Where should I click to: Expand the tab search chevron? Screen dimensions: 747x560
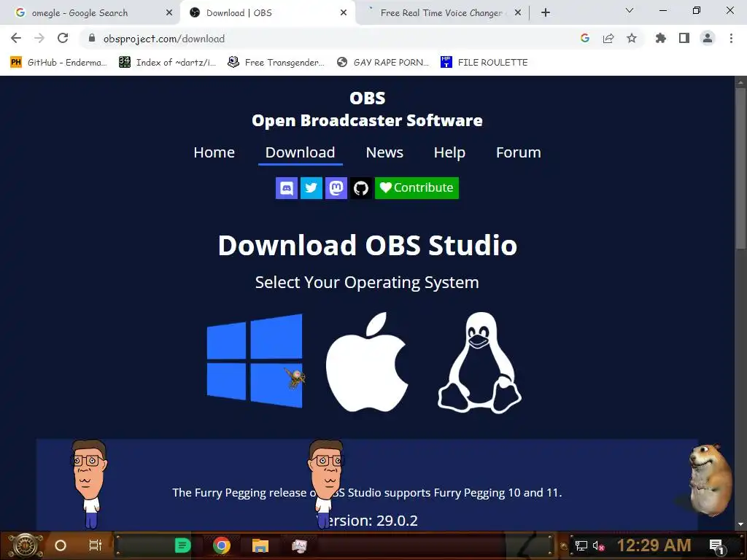630,10
